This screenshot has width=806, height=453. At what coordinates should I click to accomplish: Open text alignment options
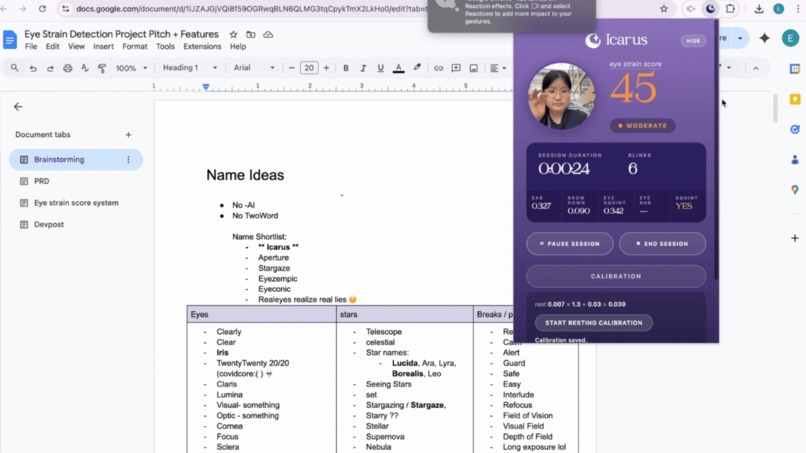click(498, 68)
